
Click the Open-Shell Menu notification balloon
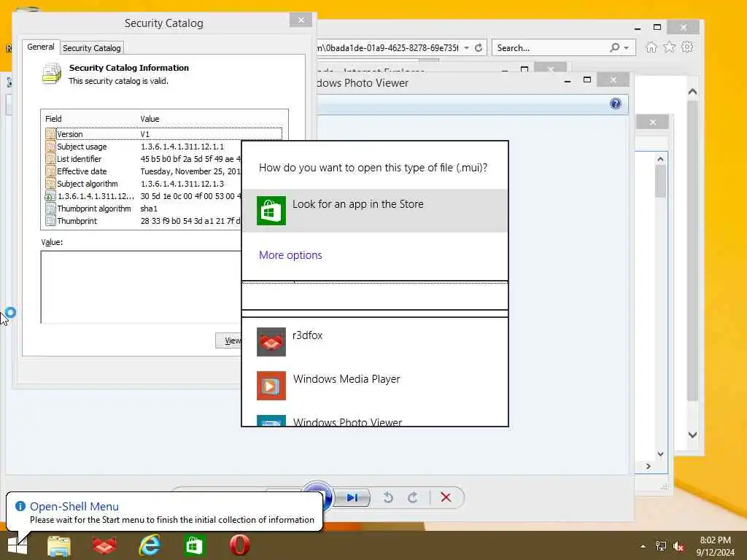[x=164, y=513]
